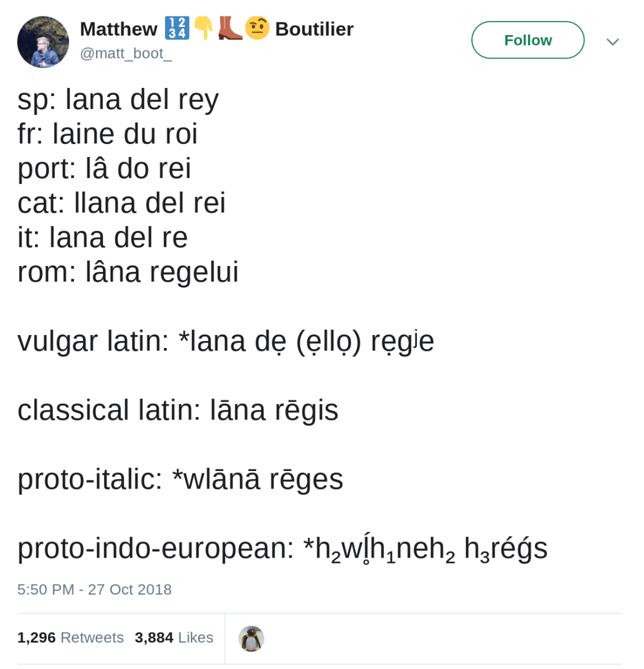Click Matthew's profile avatar photo

(x=43, y=42)
